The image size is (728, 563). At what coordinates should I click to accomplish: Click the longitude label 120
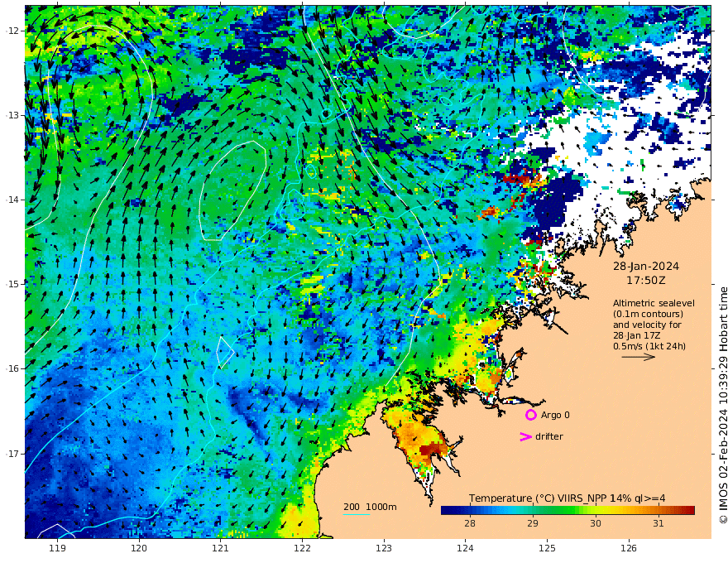pos(139,549)
